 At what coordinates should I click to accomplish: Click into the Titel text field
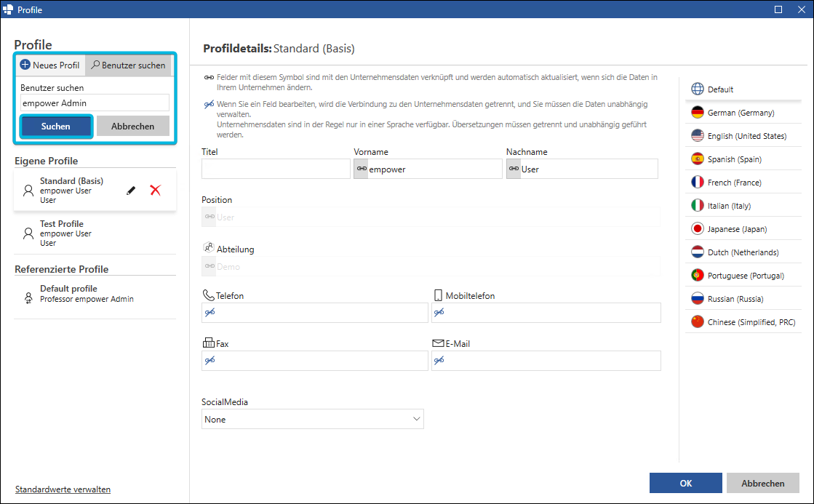pyautogui.click(x=276, y=169)
